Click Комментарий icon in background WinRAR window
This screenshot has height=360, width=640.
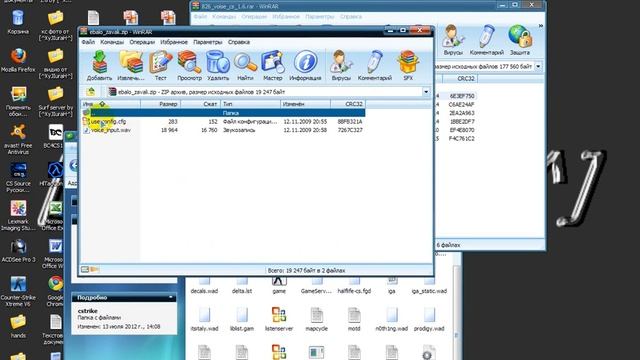(x=487, y=40)
